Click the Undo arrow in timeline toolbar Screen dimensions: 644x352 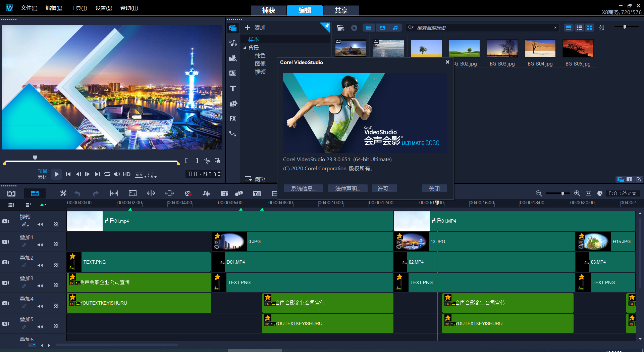[77, 193]
